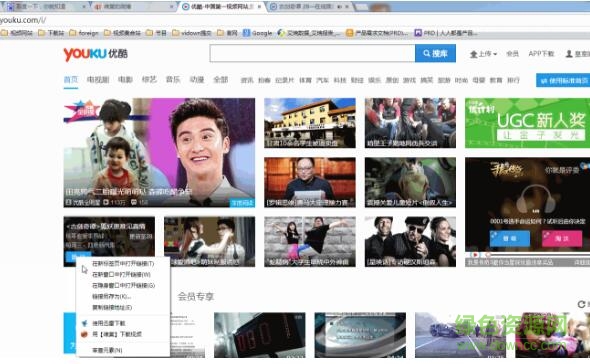This screenshot has width=590, height=364.
Task: Choose 复制链接地址 in context menu
Action: point(123,308)
